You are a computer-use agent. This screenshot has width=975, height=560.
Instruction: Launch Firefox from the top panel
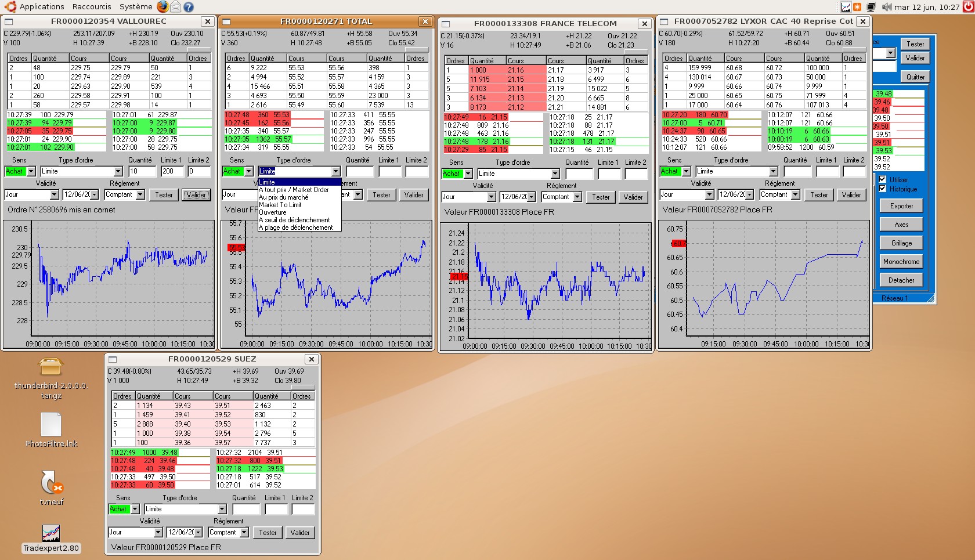pos(162,7)
